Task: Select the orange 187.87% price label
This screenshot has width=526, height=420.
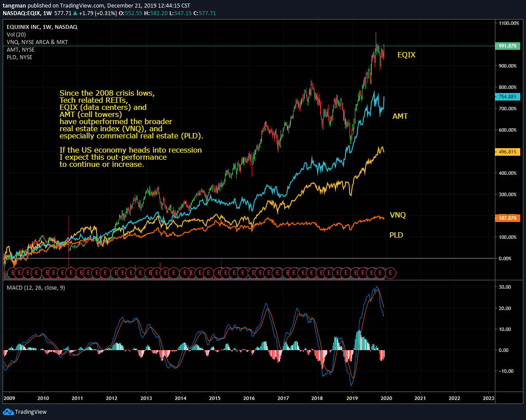Action: 508,218
